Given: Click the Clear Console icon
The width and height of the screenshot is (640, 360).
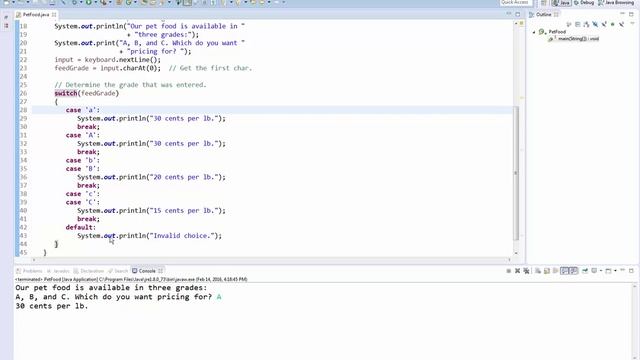Looking at the screenshot, I should click(x=538, y=271).
